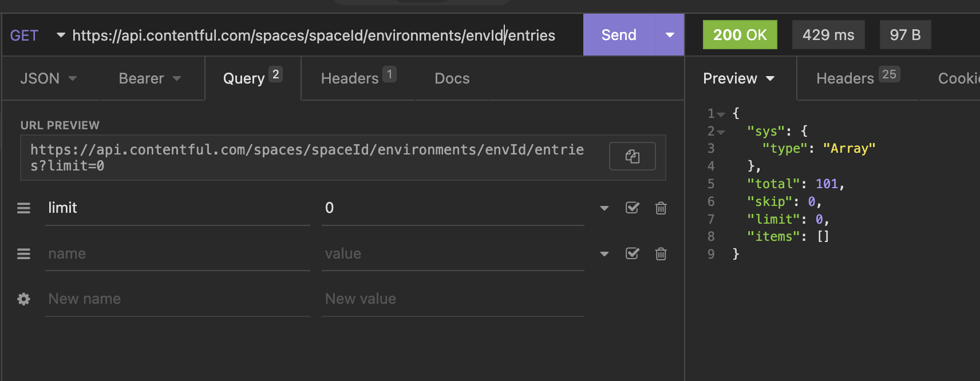Open the Docs tab
This screenshot has width=980, height=381.
(x=452, y=78)
